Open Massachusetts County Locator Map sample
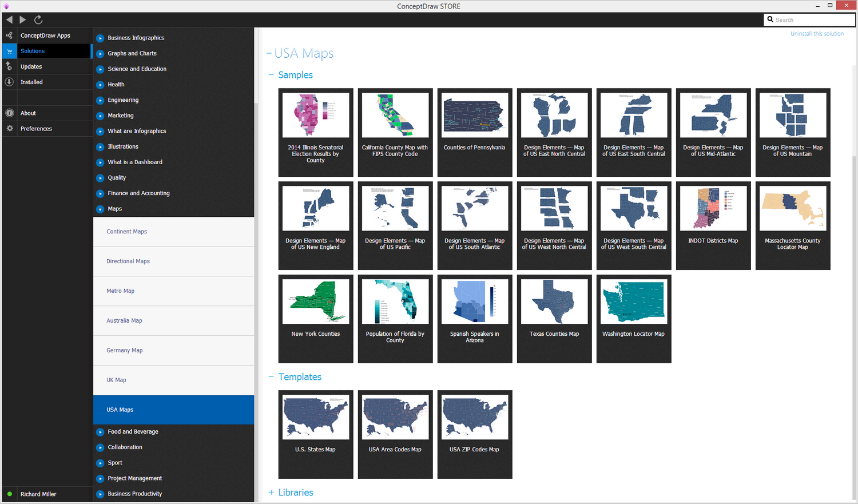Viewport: 858px width, 504px height. pyautogui.click(x=793, y=225)
